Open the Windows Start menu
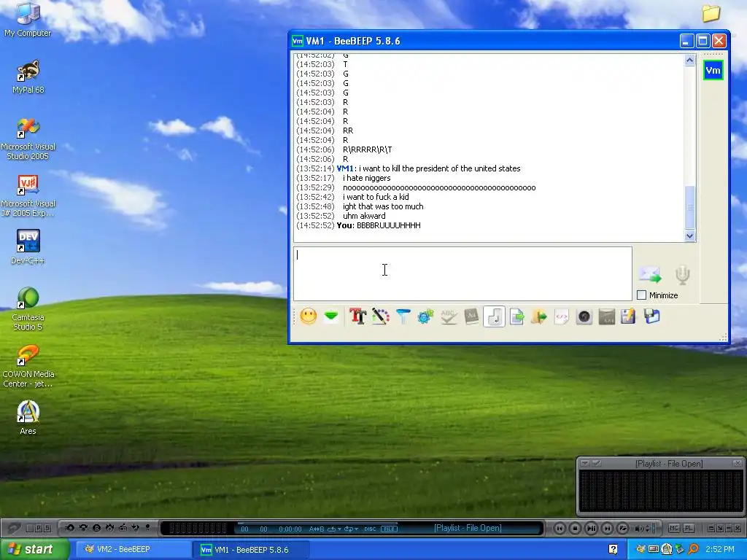This screenshot has height=560, width=747. point(35,550)
